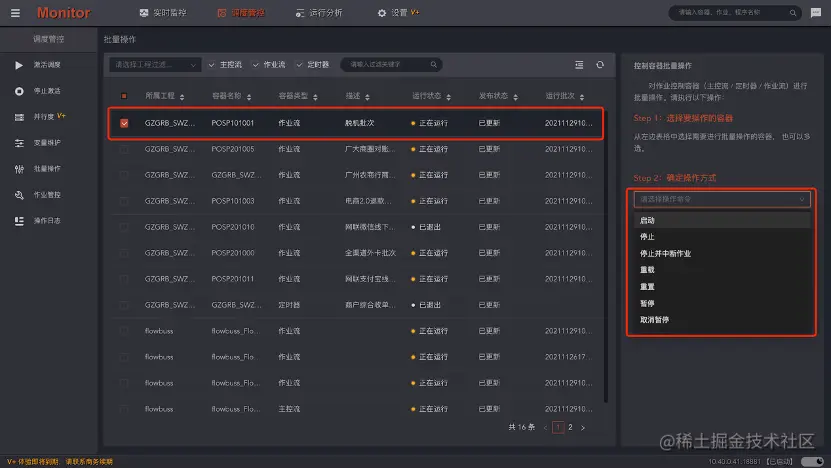Image resolution: width=832 pixels, height=468 pixels.
Task: Uncheck the POSP101001 row checkbox
Action: (x=124, y=123)
